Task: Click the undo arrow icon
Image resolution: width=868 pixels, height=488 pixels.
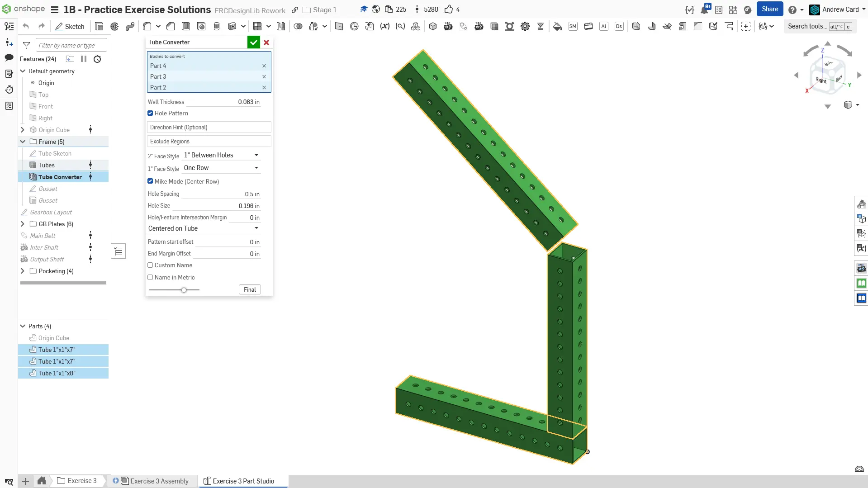Action: (26, 26)
